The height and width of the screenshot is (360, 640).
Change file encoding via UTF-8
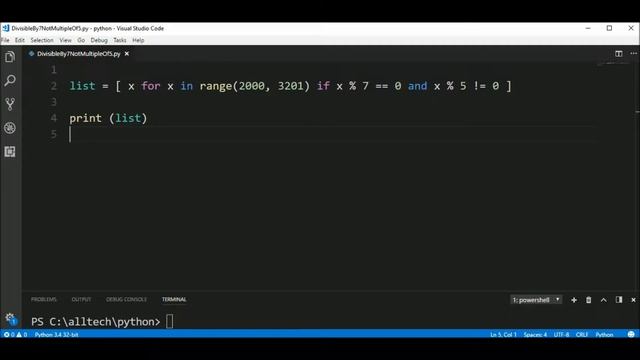(561, 334)
